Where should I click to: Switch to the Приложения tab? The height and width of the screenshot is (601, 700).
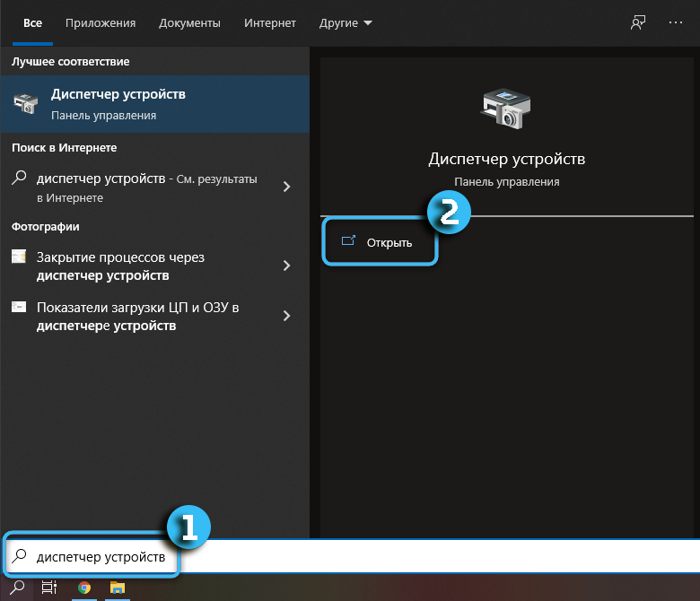tap(101, 22)
